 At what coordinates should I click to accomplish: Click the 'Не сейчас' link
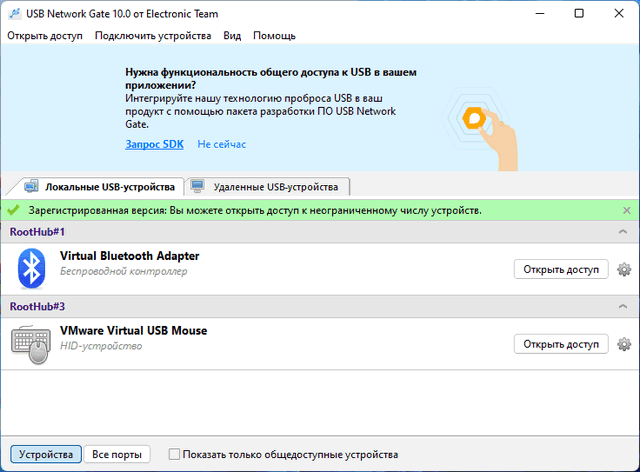pyautogui.click(x=222, y=144)
